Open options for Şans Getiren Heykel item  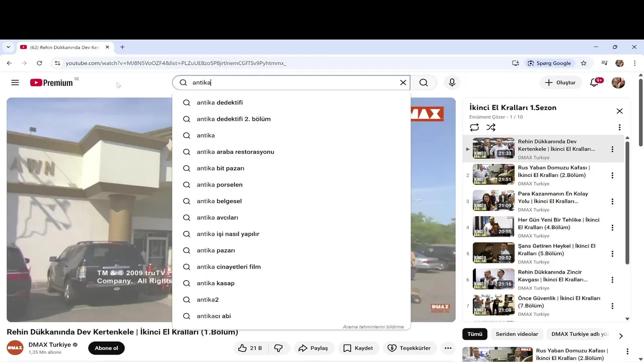coord(612,254)
